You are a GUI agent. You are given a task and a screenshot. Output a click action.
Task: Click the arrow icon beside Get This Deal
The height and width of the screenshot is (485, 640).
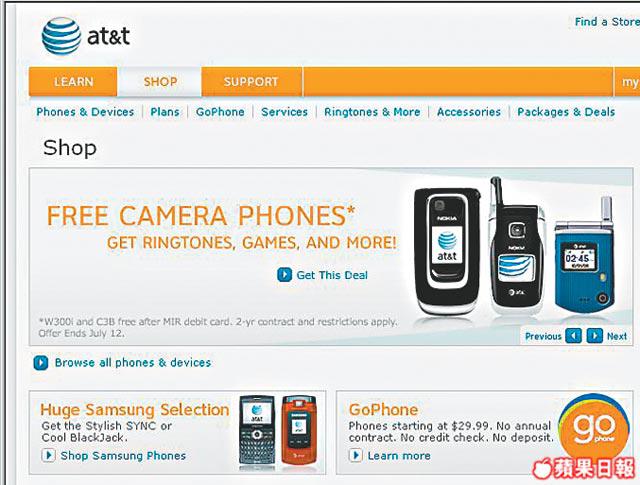tap(284, 275)
